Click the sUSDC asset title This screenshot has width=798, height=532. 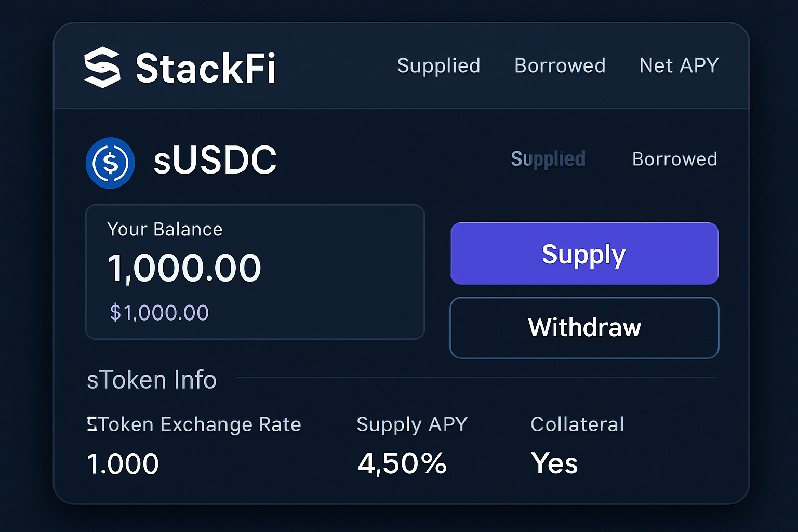coord(215,162)
